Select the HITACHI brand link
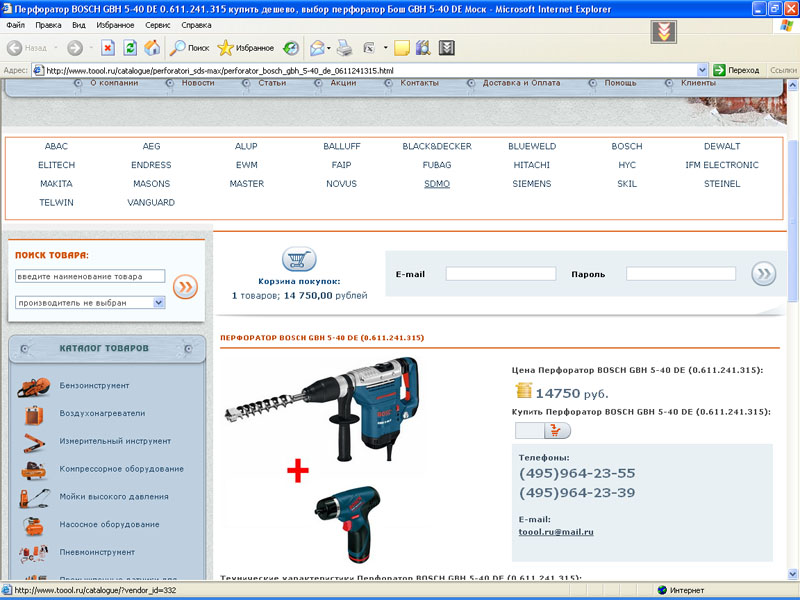The width and height of the screenshot is (800, 600). (x=532, y=165)
